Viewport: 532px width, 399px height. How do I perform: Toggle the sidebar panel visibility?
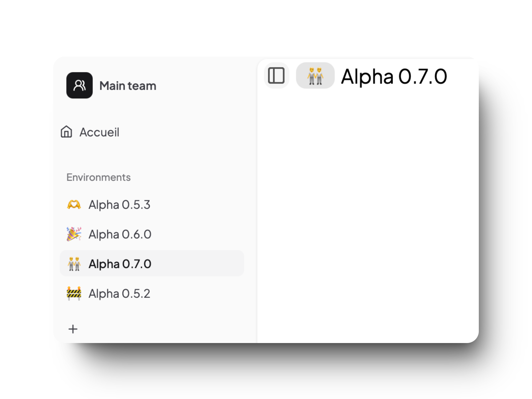tap(276, 76)
